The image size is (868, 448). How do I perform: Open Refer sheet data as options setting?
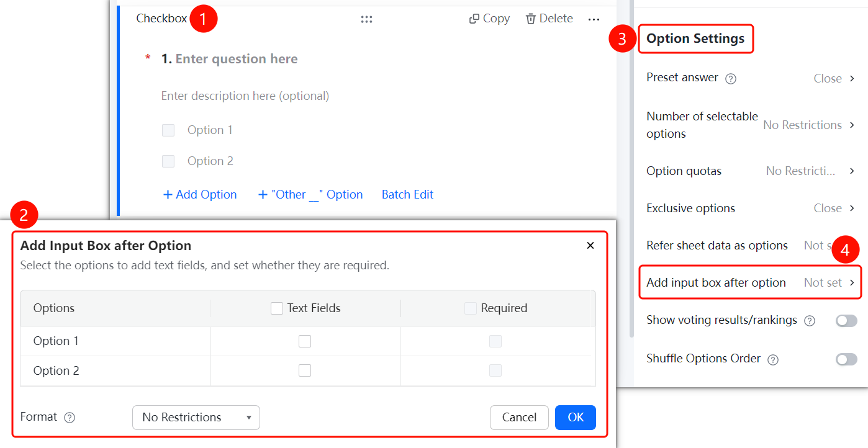pos(751,246)
